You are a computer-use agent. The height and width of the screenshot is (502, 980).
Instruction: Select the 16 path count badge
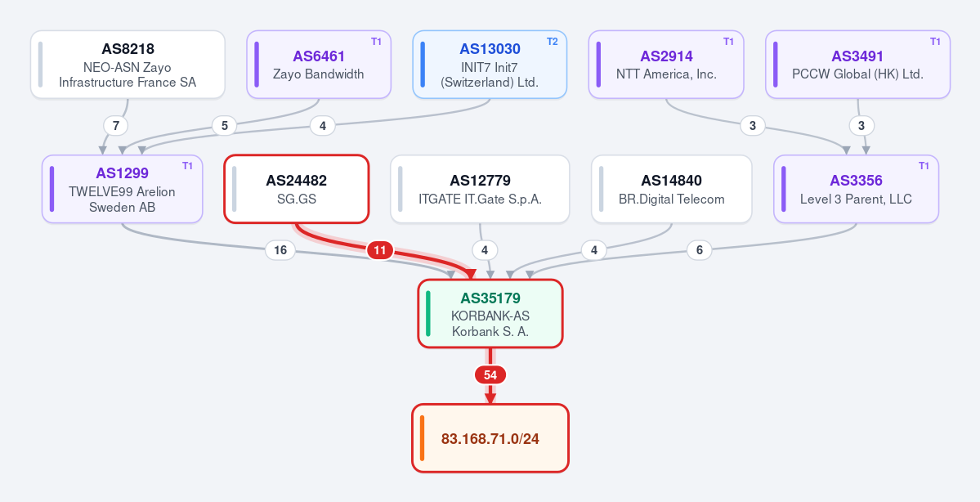[x=280, y=250]
